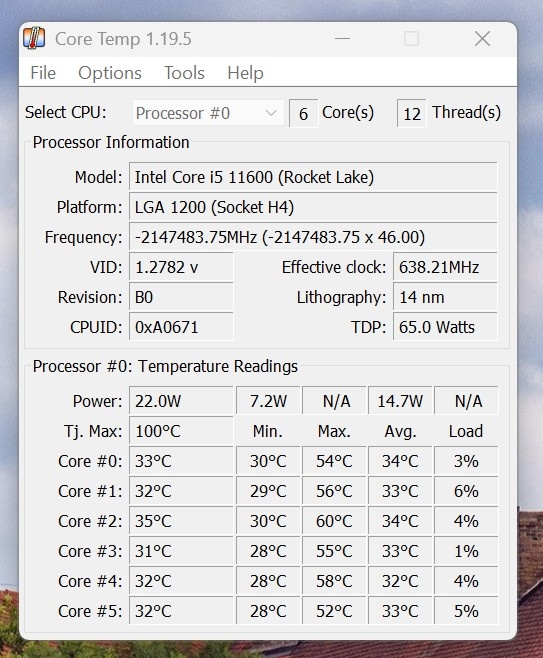Image resolution: width=543 pixels, height=658 pixels.
Task: Click Core #0 max temperature 54°C
Action: click(334, 461)
